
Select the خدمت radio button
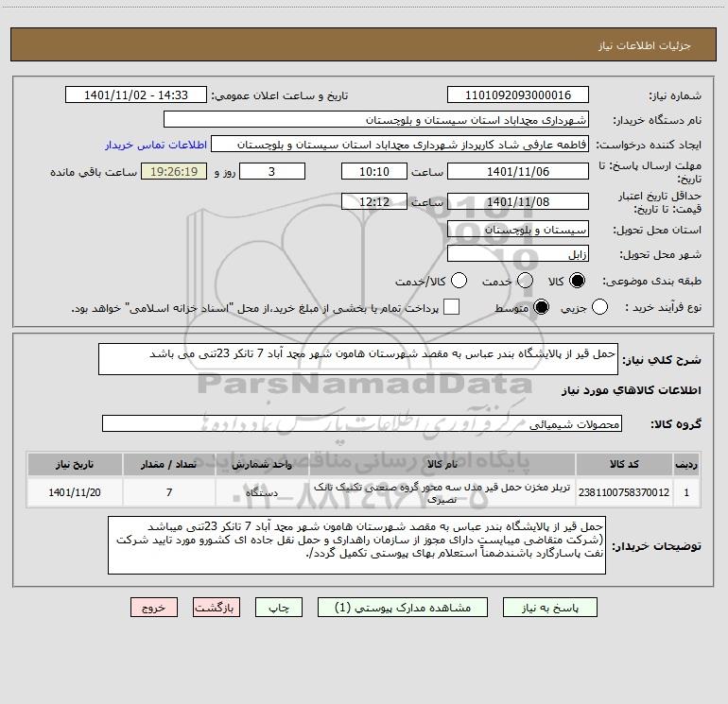525,281
